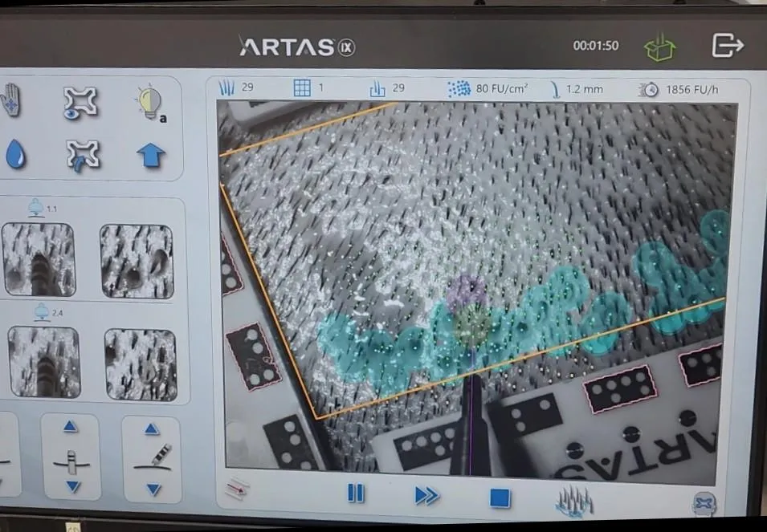The height and width of the screenshot is (532, 767).
Task: Tap the needle depth icon by 1.2 mm
Action: click(555, 90)
